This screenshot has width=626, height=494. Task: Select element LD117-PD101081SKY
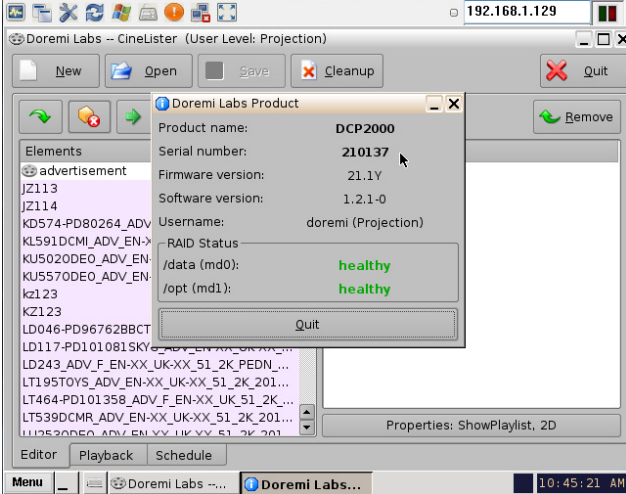tap(160, 347)
